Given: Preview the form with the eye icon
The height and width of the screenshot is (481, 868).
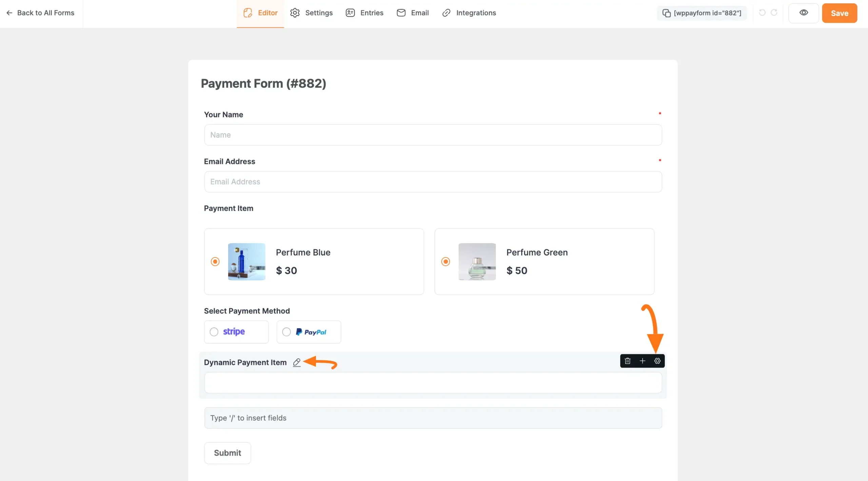Looking at the screenshot, I should click(804, 13).
